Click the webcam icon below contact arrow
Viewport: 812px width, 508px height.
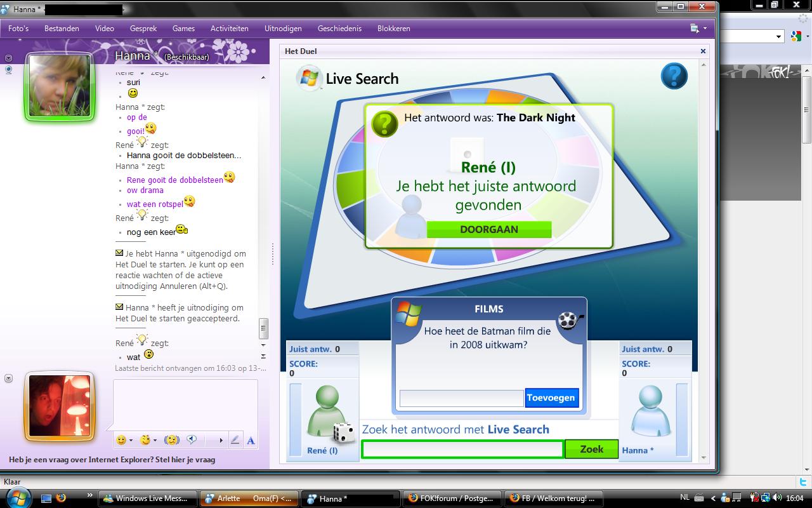click(x=9, y=70)
